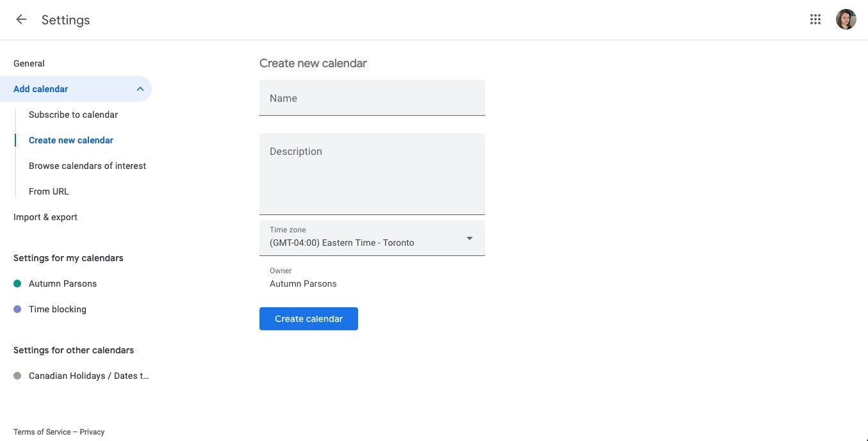
Task: Open the Privacy link
Action: coord(92,431)
